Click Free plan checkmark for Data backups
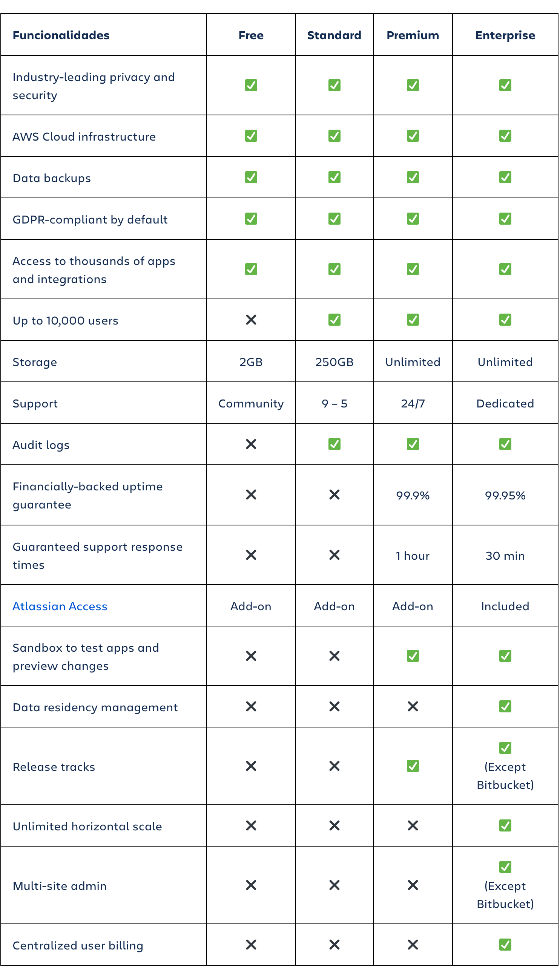The image size is (560, 980). tap(251, 177)
